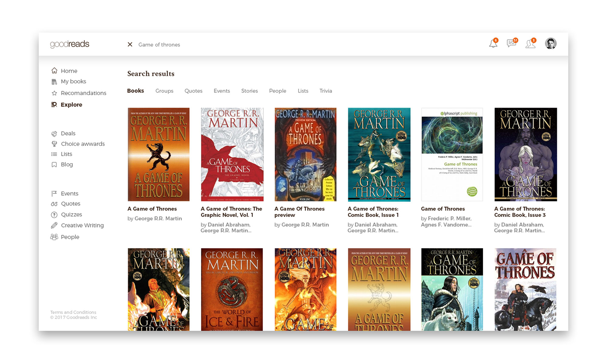Screen dimensions: 607x364
Task: Click the Deals tag icon
Action: tap(54, 133)
